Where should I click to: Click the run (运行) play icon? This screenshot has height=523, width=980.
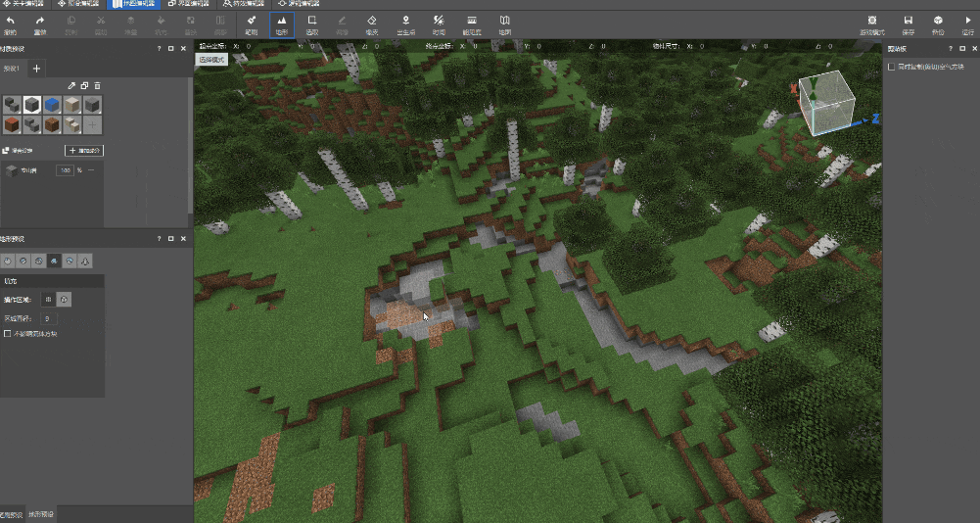tap(967, 22)
